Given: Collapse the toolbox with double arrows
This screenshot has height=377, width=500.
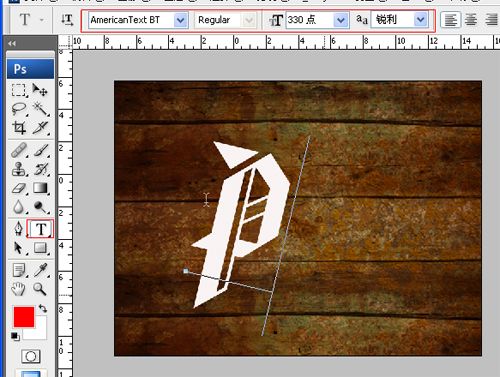Looking at the screenshot, I should (x=12, y=43).
